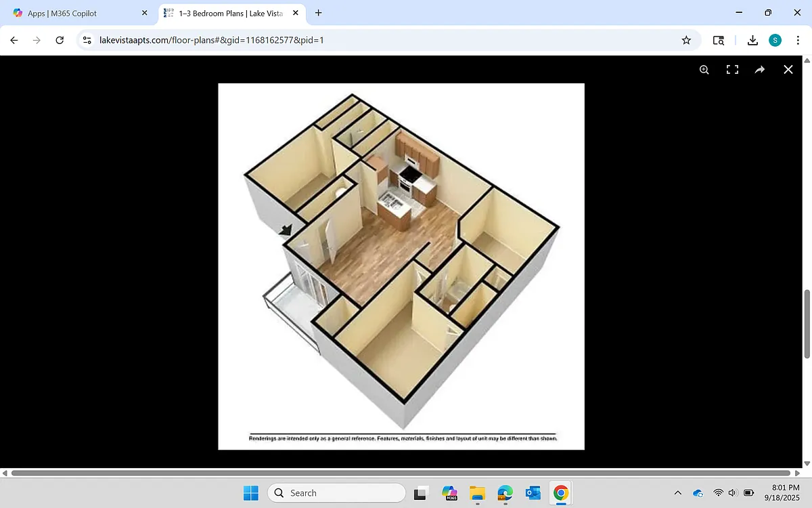Close the M365 Copilot tab

144,13
